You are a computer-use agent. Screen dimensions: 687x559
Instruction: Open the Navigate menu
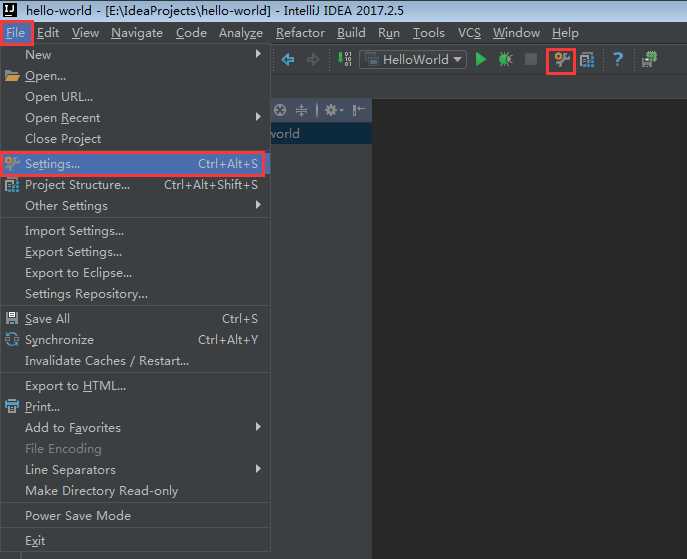pos(137,33)
